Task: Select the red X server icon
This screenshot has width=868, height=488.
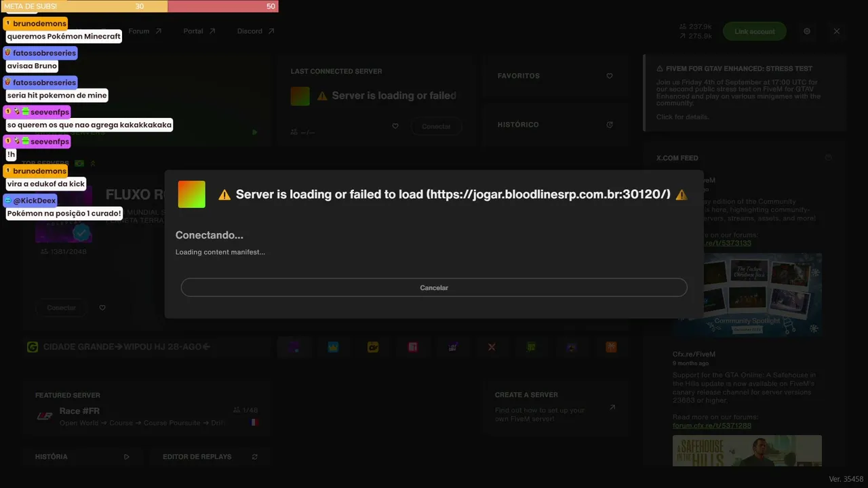Action: click(x=492, y=347)
